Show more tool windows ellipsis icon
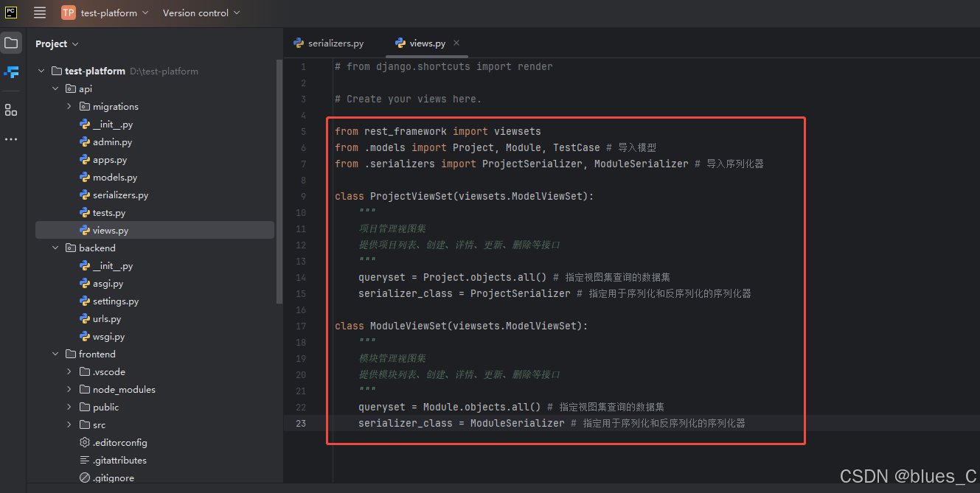The image size is (980, 493). tap(11, 139)
